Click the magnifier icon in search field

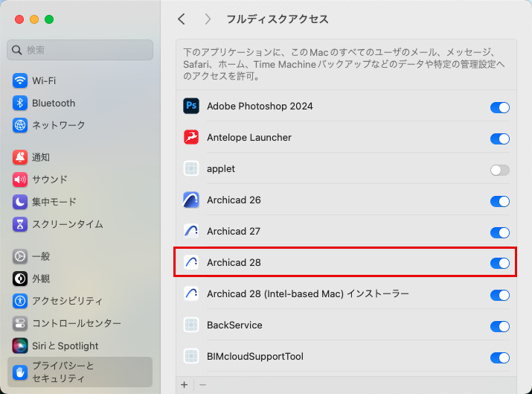tap(16, 50)
